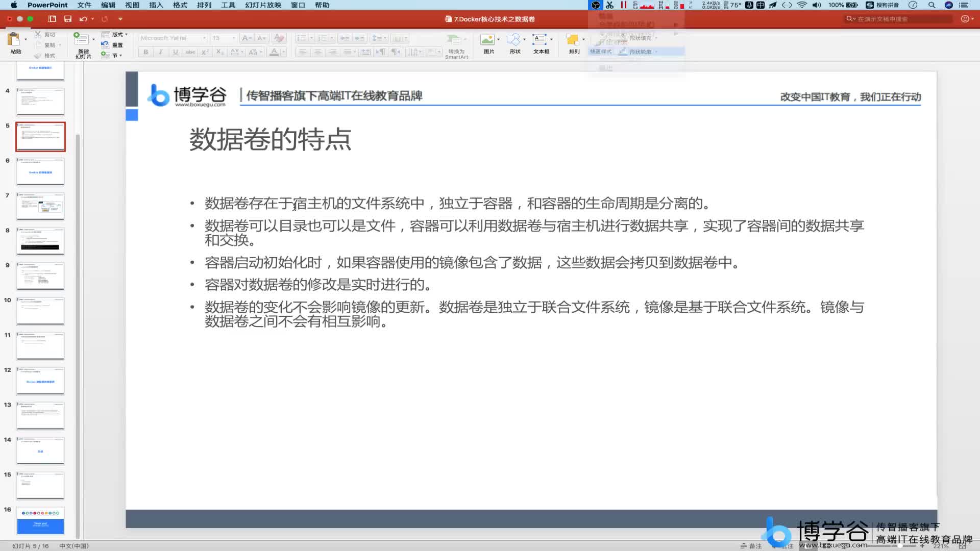Toggle Underline formatting
Image resolution: width=980 pixels, height=551 pixels.
click(x=176, y=52)
